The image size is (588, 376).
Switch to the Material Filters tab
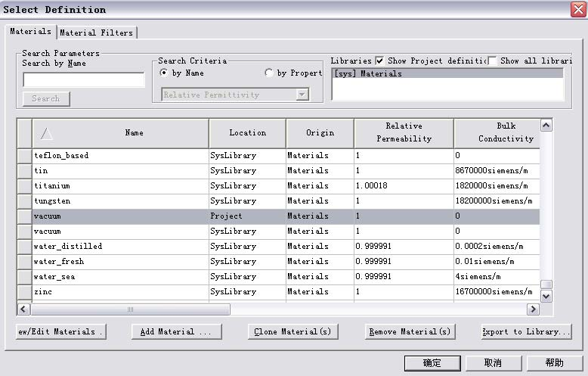coord(96,33)
